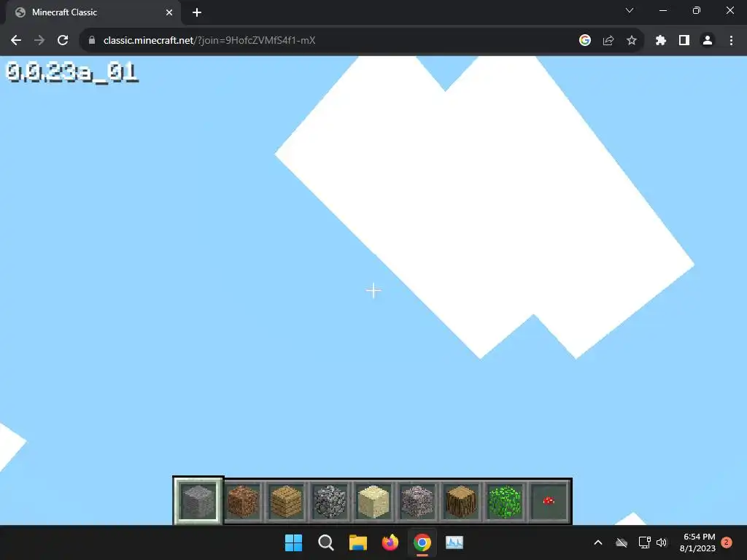Share this page icon
This screenshot has height=560, width=747.
[608, 41]
